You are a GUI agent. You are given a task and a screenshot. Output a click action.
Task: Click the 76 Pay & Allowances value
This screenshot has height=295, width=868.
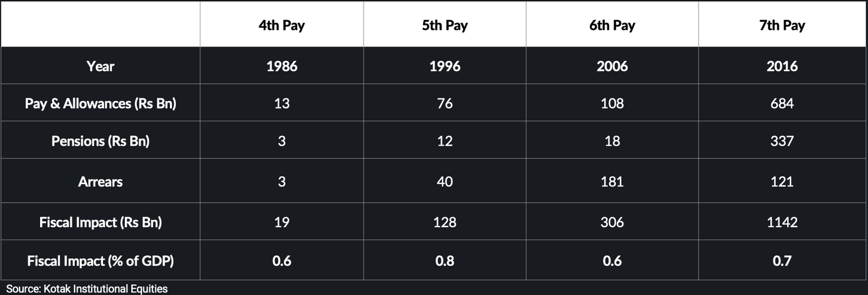[x=445, y=104]
